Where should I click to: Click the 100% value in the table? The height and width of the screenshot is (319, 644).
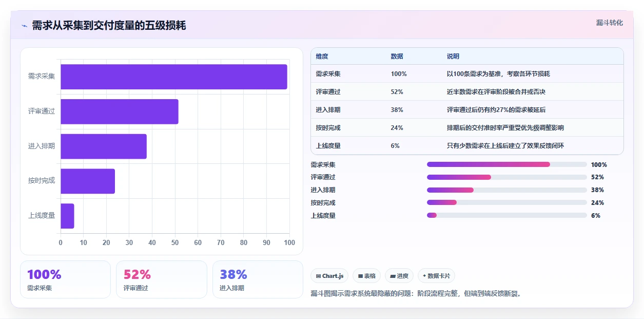(x=399, y=74)
